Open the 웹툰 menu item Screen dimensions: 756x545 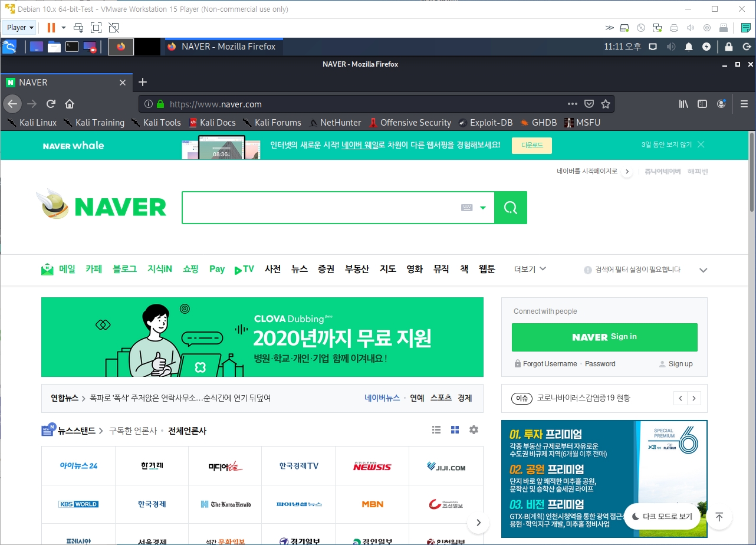(x=487, y=269)
